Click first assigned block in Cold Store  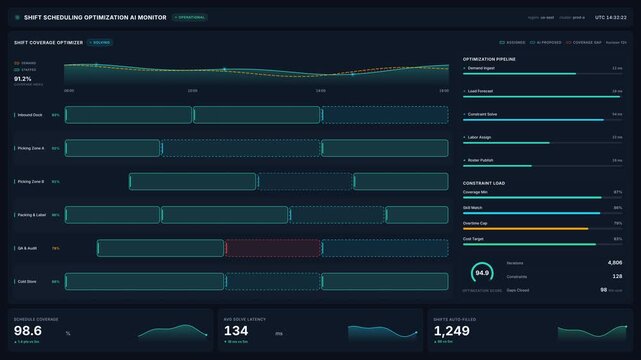click(x=144, y=282)
